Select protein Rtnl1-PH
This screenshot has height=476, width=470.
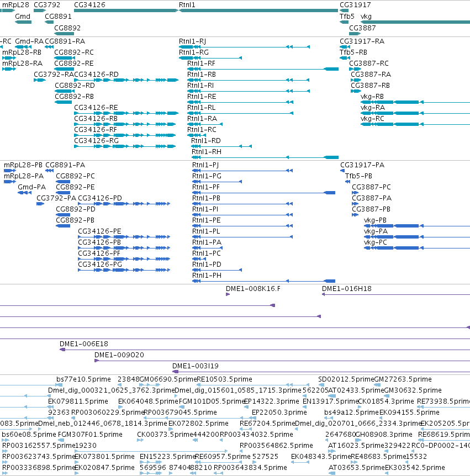[207, 276]
